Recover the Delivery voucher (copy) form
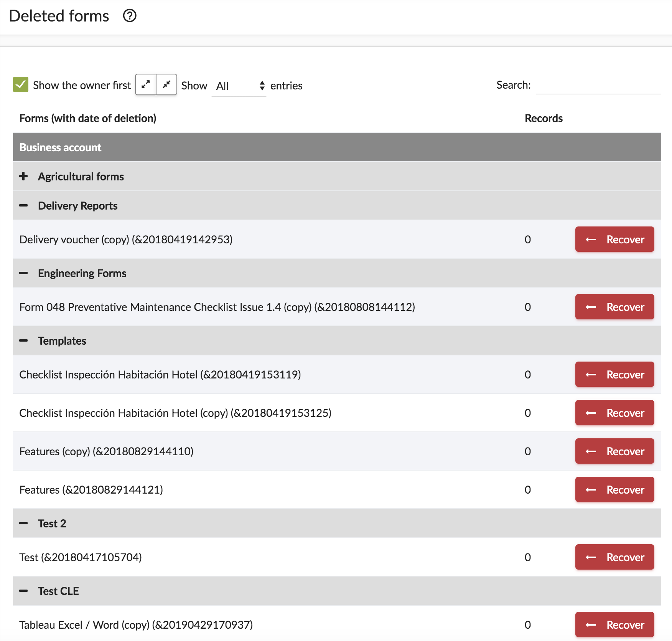The height and width of the screenshot is (641, 672). pyautogui.click(x=614, y=239)
